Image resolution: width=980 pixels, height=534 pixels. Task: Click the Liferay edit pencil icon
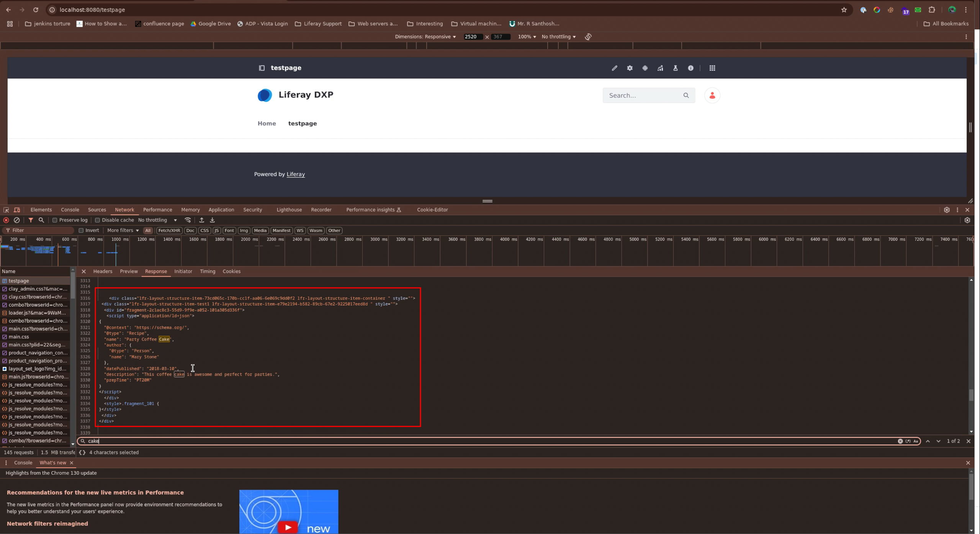tap(614, 68)
